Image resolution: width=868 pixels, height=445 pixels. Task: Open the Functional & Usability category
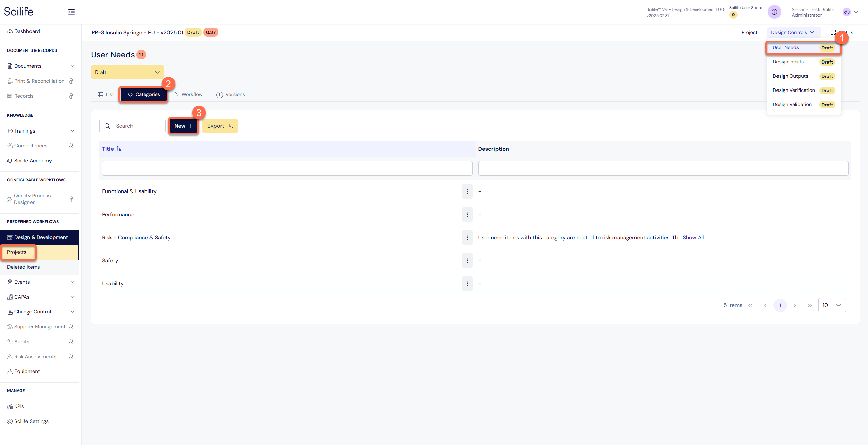click(x=129, y=191)
